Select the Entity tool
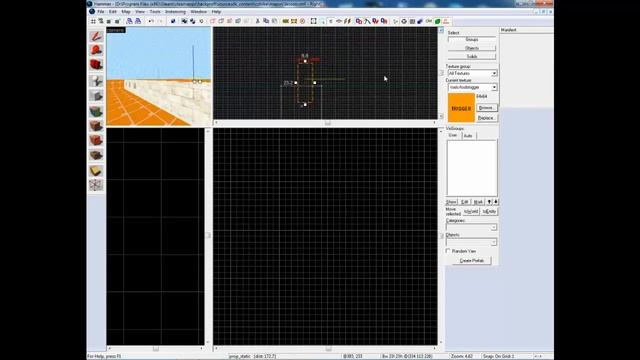 96,80
